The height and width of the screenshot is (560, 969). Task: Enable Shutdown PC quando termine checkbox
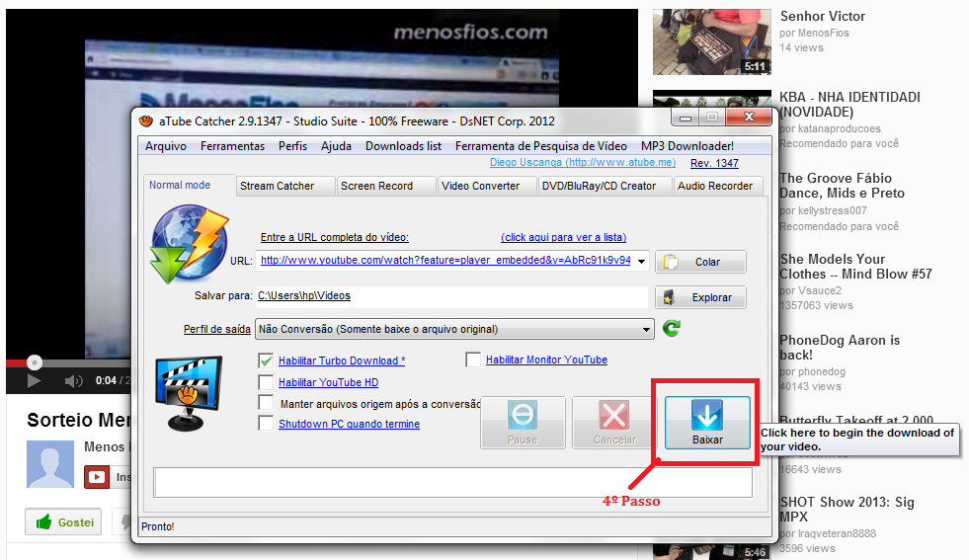click(266, 424)
